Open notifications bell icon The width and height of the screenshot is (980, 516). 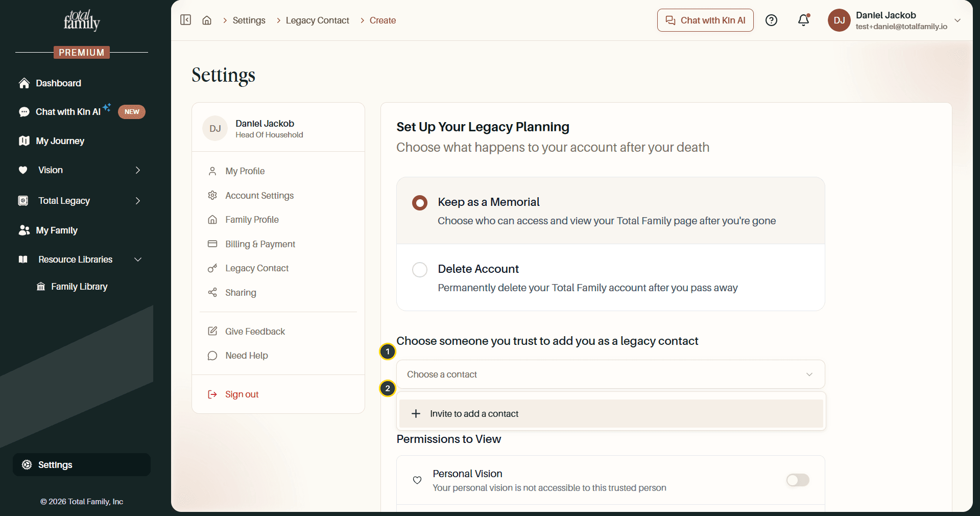tap(804, 20)
